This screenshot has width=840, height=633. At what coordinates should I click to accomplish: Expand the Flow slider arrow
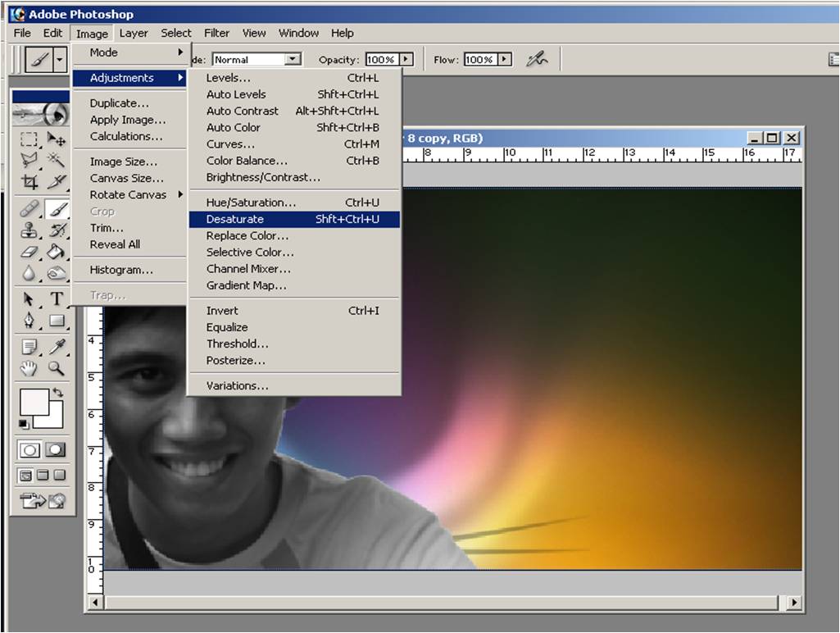pos(505,60)
